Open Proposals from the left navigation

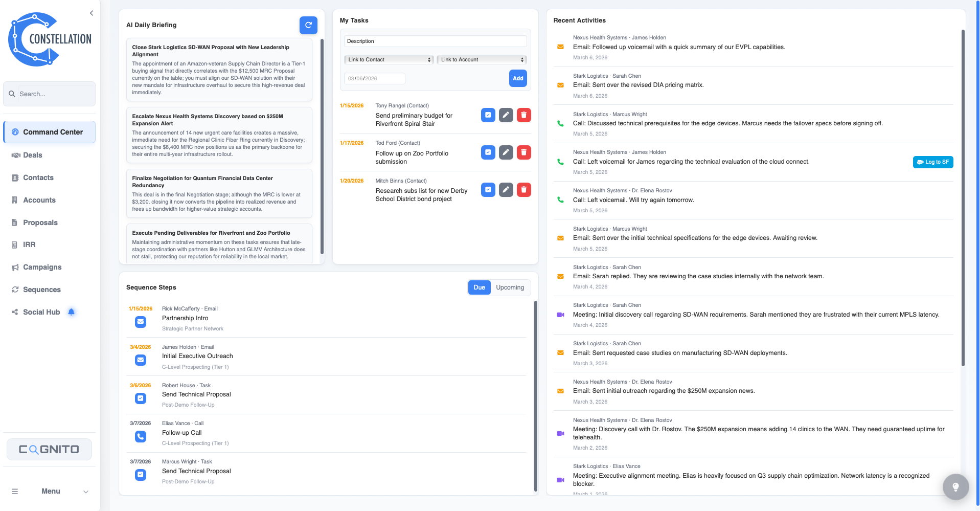pyautogui.click(x=40, y=223)
